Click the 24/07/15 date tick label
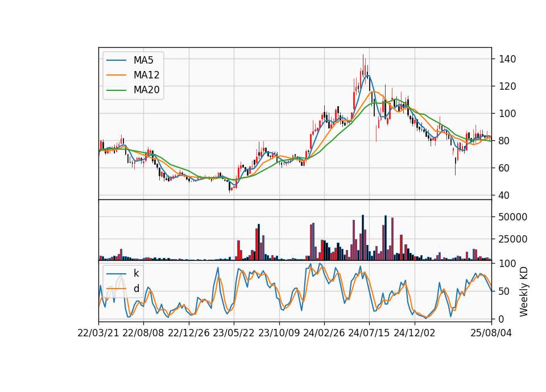 click(369, 333)
